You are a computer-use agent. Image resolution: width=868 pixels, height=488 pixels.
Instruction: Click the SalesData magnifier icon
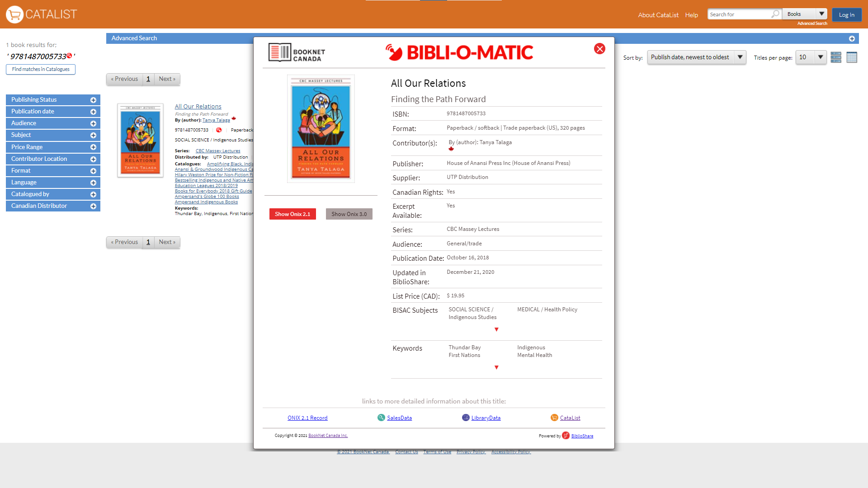[381, 418]
